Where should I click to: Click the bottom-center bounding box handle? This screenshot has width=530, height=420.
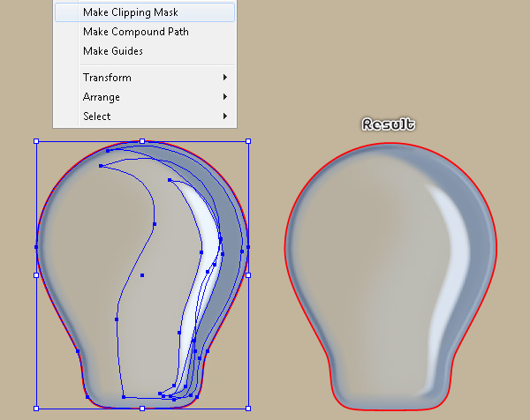142,409
